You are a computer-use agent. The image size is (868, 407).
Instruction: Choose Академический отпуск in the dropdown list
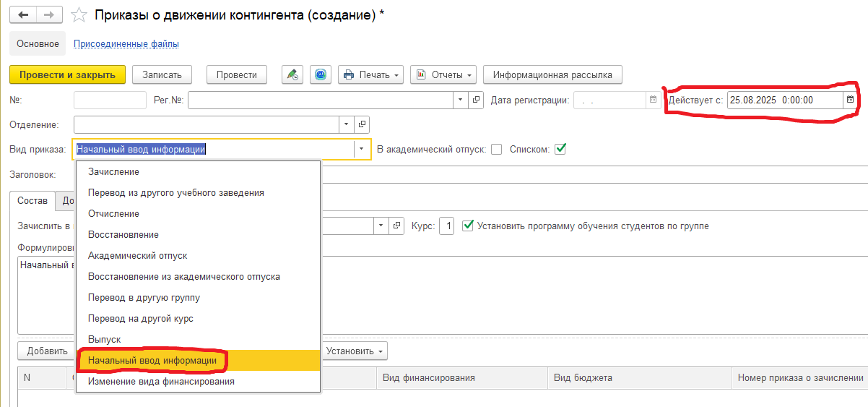137,256
